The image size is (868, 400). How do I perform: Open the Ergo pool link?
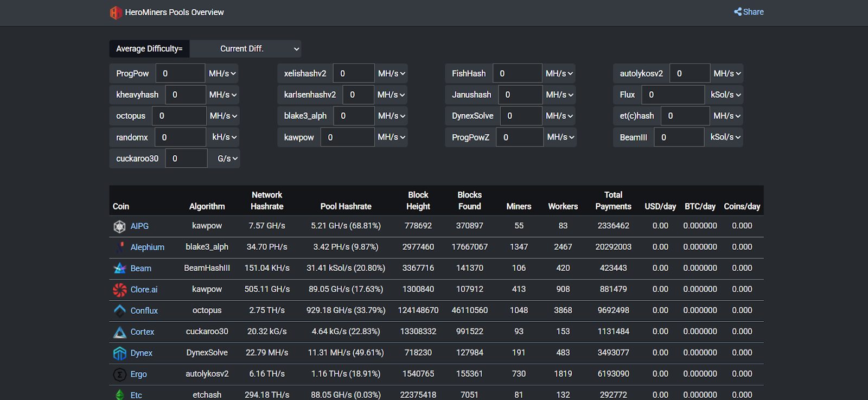click(x=138, y=374)
